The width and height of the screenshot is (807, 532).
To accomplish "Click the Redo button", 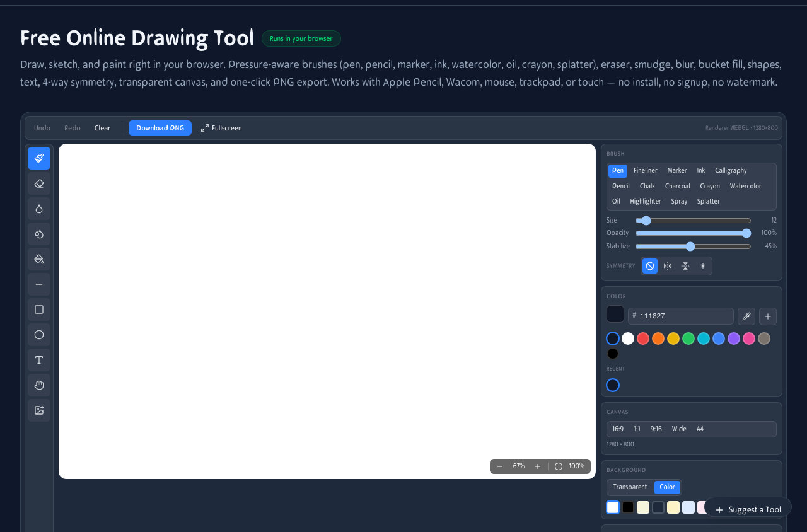I will pos(73,128).
